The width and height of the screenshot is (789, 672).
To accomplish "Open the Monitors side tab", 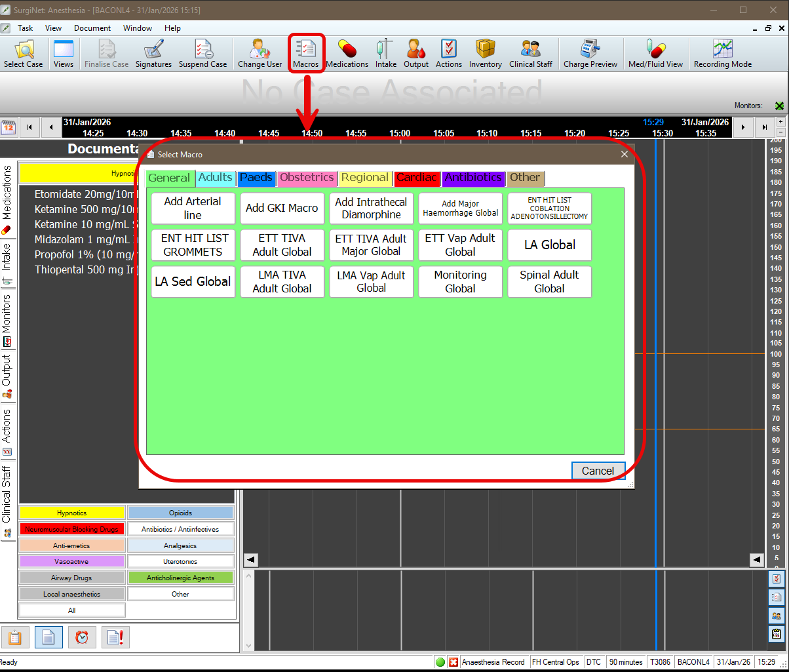I will tap(7, 319).
